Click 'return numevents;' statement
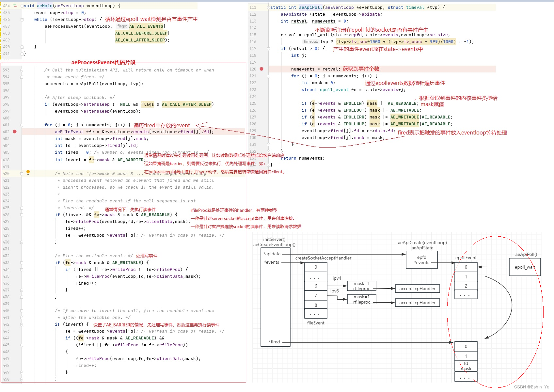554x392 pixels. pyautogui.click(x=303, y=158)
